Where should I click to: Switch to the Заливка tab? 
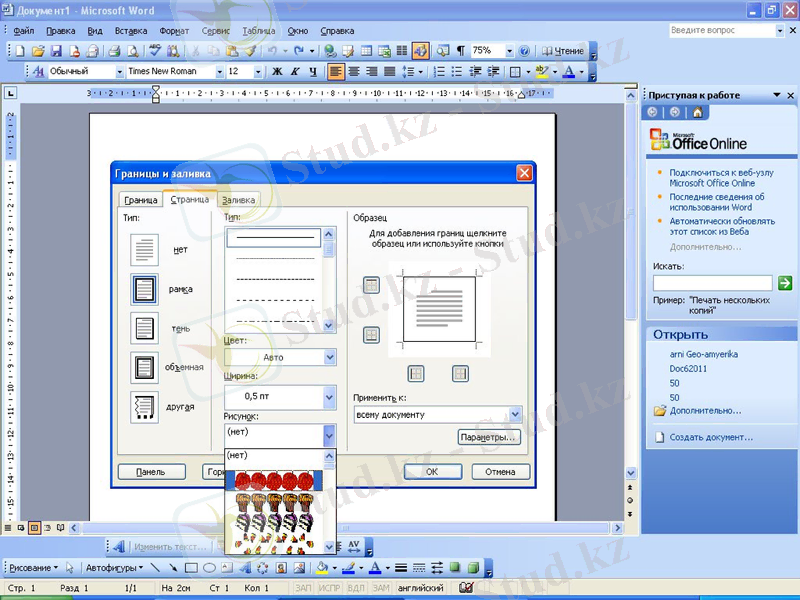point(237,199)
